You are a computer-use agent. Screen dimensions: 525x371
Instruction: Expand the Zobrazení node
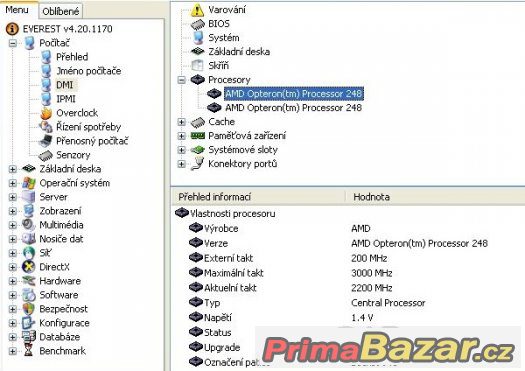point(13,211)
